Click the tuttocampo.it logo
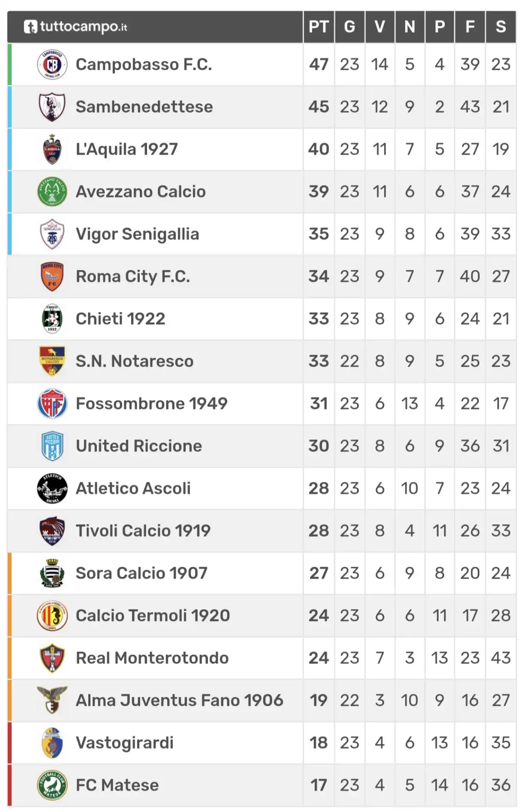The height and width of the screenshot is (812, 523). pos(75,27)
